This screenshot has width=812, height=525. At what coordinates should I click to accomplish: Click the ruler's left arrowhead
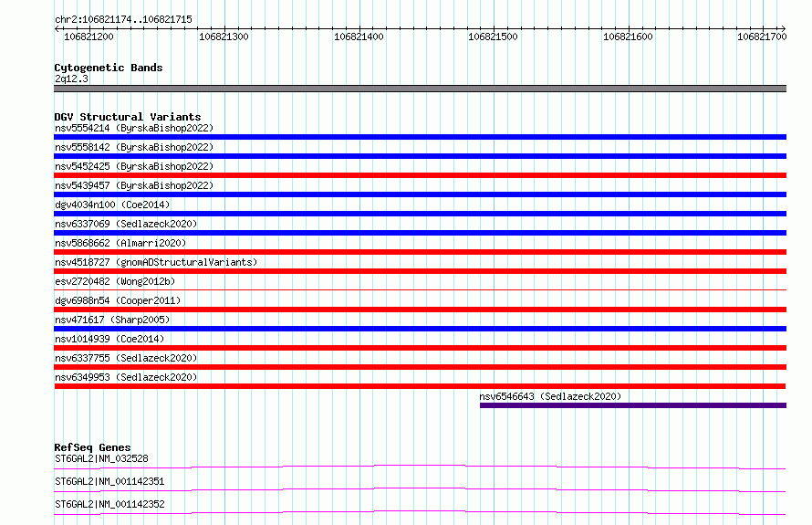point(57,29)
